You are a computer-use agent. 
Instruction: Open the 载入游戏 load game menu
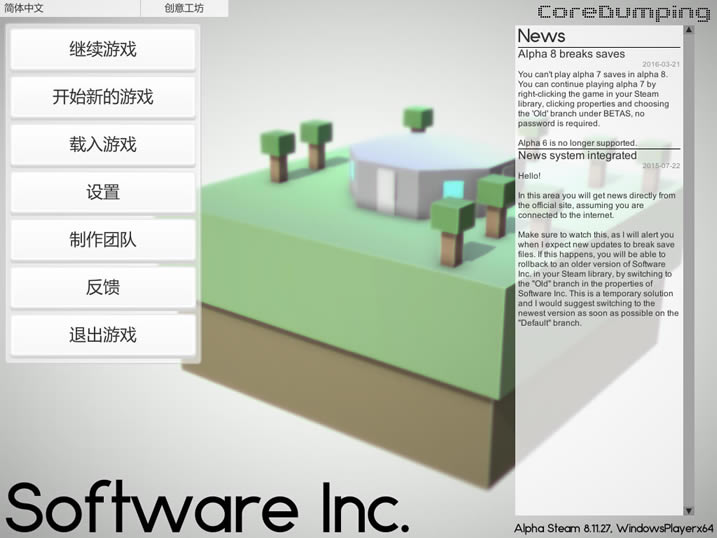(103, 144)
